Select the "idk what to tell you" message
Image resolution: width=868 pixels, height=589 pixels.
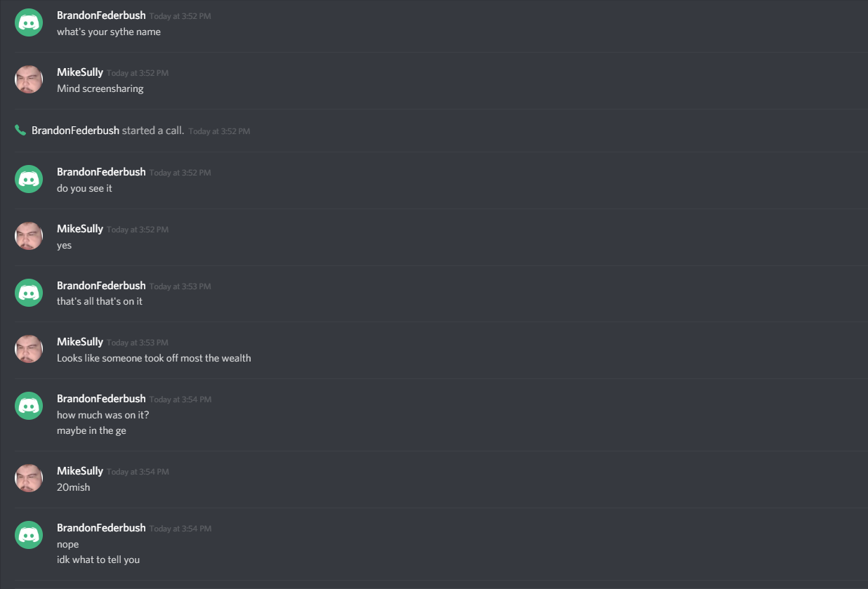pos(98,560)
